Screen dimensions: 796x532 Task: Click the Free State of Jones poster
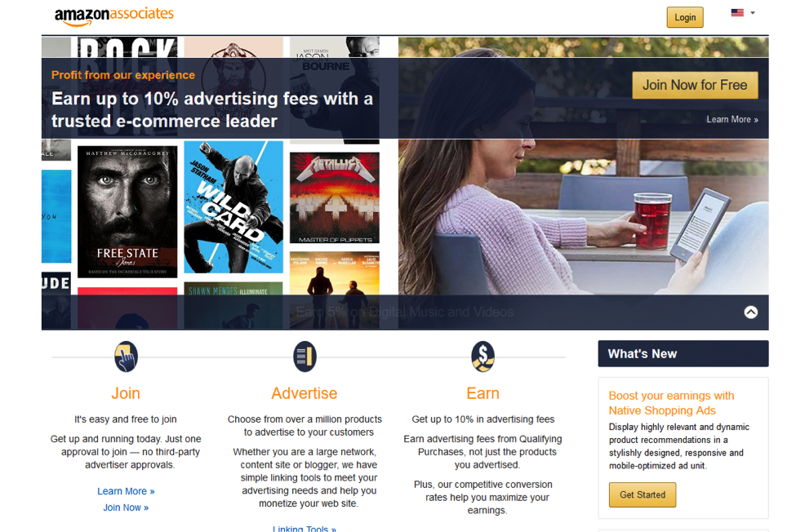(127, 211)
